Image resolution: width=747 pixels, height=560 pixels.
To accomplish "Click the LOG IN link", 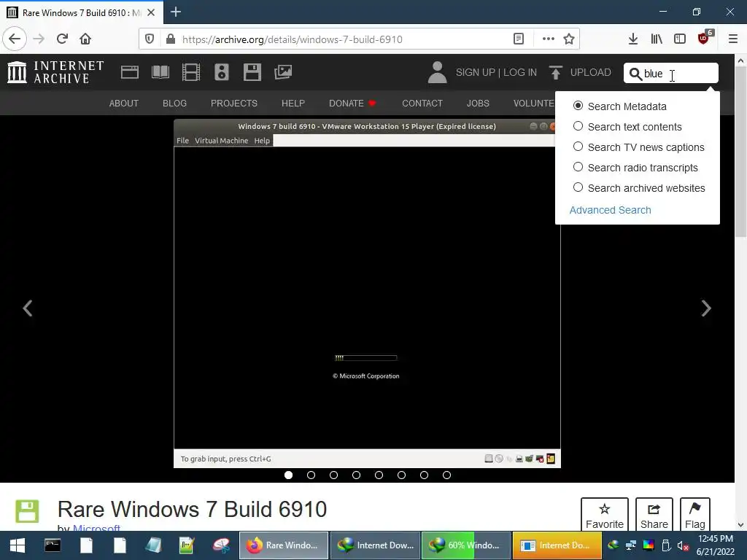I will tap(519, 72).
